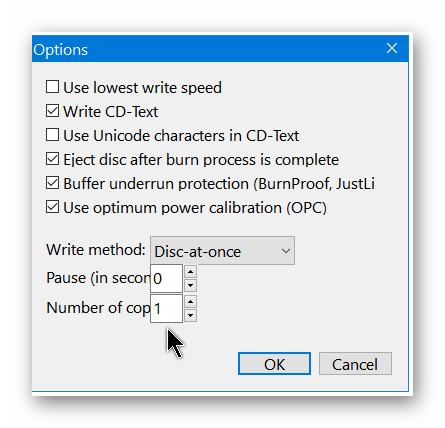Uncheck the Write CD-Text option

(x=53, y=111)
